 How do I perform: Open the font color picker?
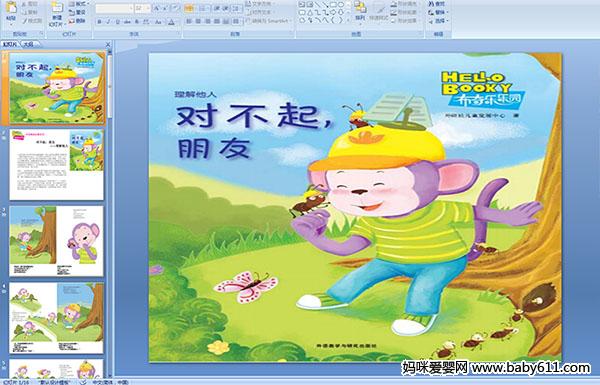[171, 22]
